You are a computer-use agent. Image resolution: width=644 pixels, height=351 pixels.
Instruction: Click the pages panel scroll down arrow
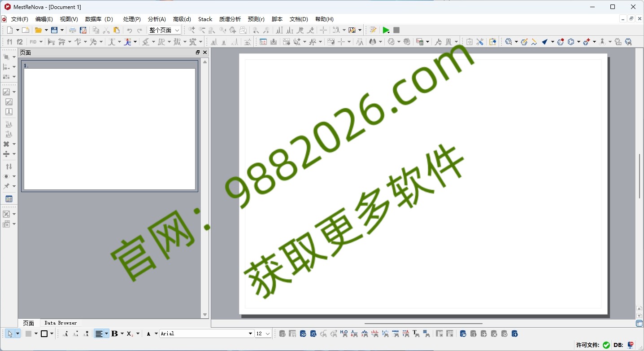tap(205, 315)
